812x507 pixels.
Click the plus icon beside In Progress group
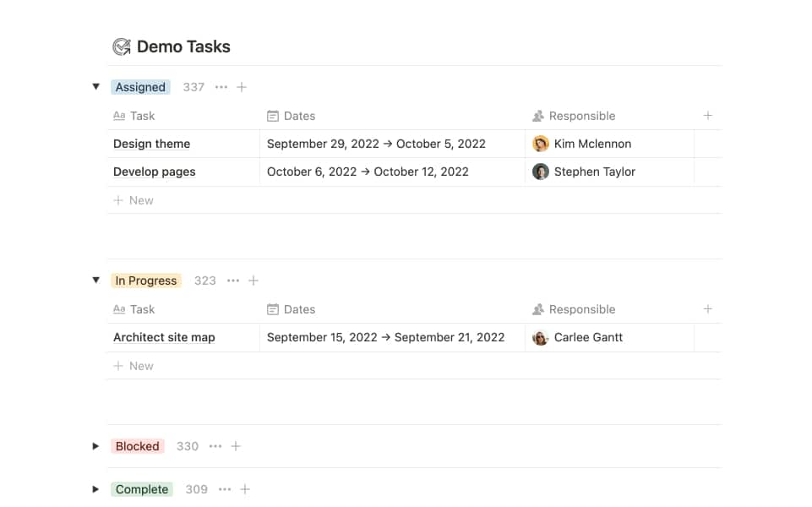[x=253, y=281]
